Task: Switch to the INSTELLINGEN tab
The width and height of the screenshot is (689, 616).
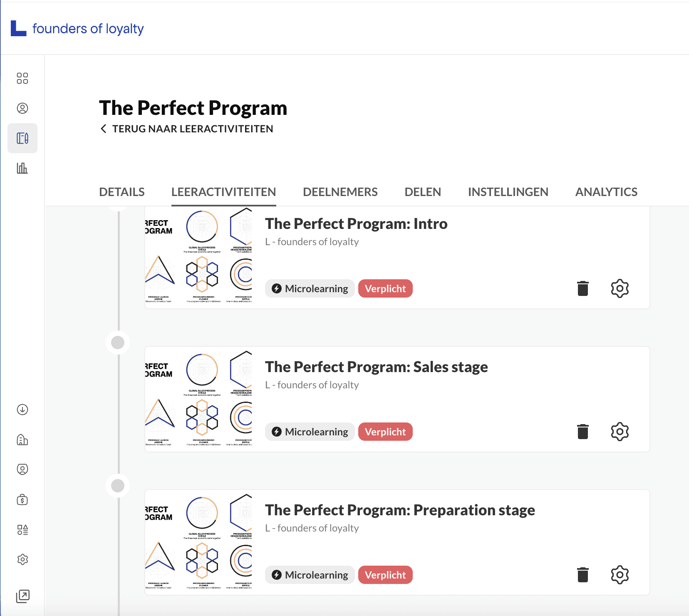Action: click(508, 192)
